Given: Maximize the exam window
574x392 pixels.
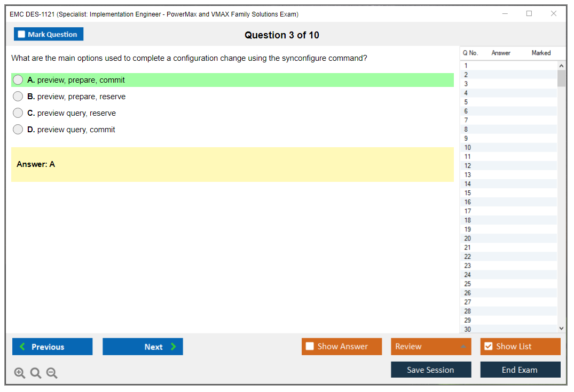Looking at the screenshot, I should click(x=529, y=14).
